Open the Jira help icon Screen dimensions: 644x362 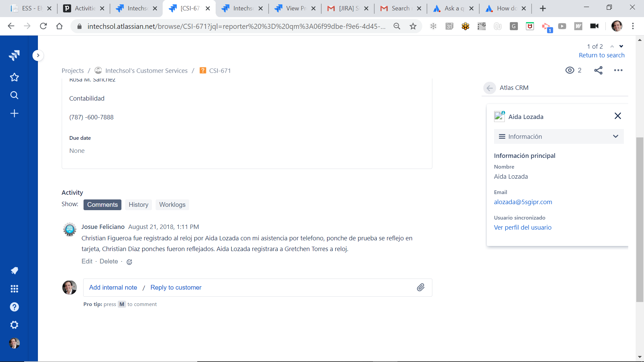click(x=14, y=307)
